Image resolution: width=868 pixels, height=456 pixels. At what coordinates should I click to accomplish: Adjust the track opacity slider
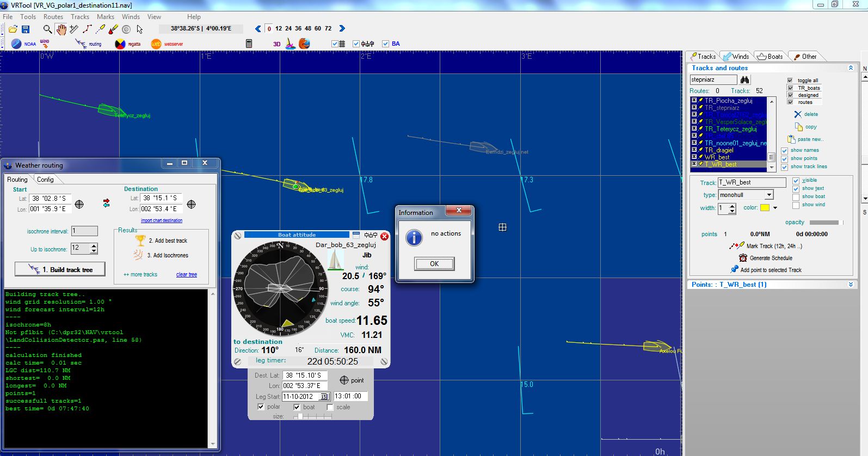(x=825, y=222)
